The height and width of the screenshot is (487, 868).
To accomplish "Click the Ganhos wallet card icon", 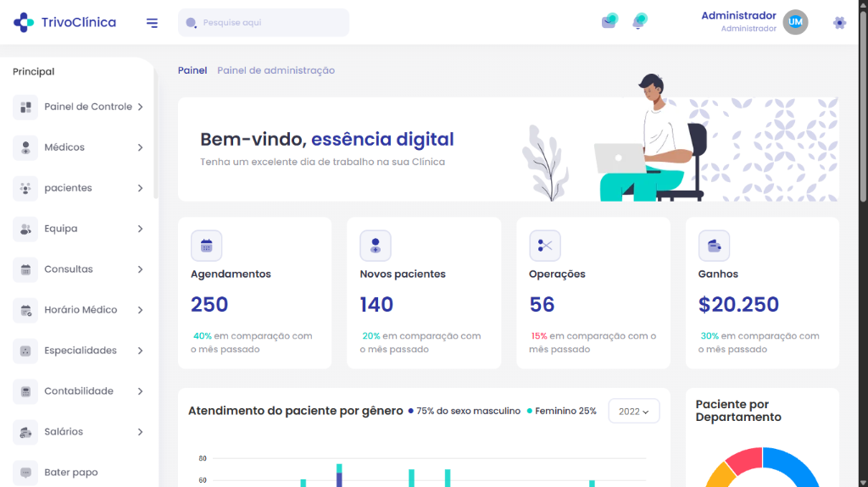I will tap(714, 246).
